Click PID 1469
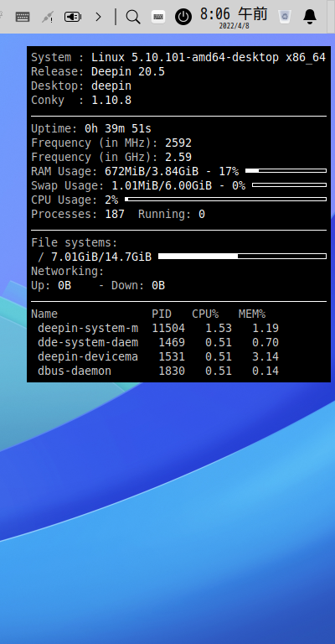This screenshot has width=335, height=644. click(x=172, y=342)
